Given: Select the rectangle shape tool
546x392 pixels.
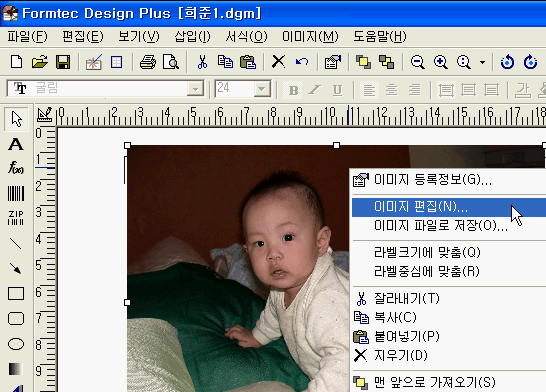Looking at the screenshot, I should point(16,293).
